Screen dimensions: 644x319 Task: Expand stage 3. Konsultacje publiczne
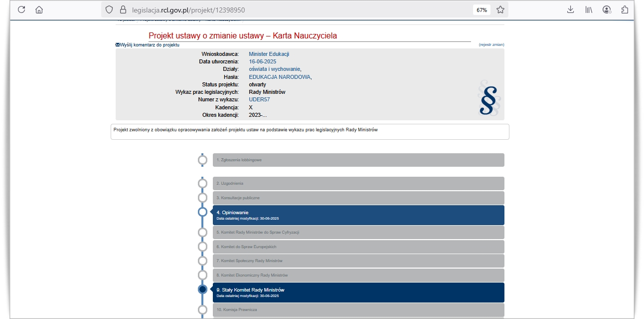point(358,198)
